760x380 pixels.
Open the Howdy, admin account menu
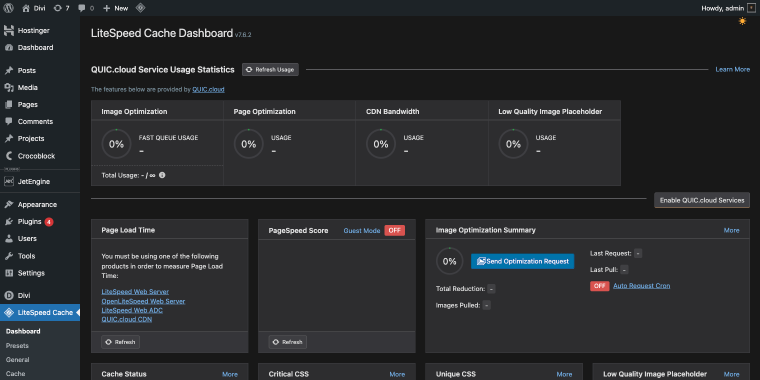pyautogui.click(x=728, y=8)
